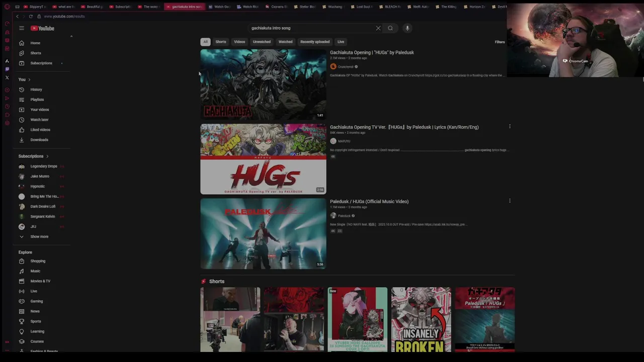
Task: Select the Shorts filter chip
Action: [221, 42]
